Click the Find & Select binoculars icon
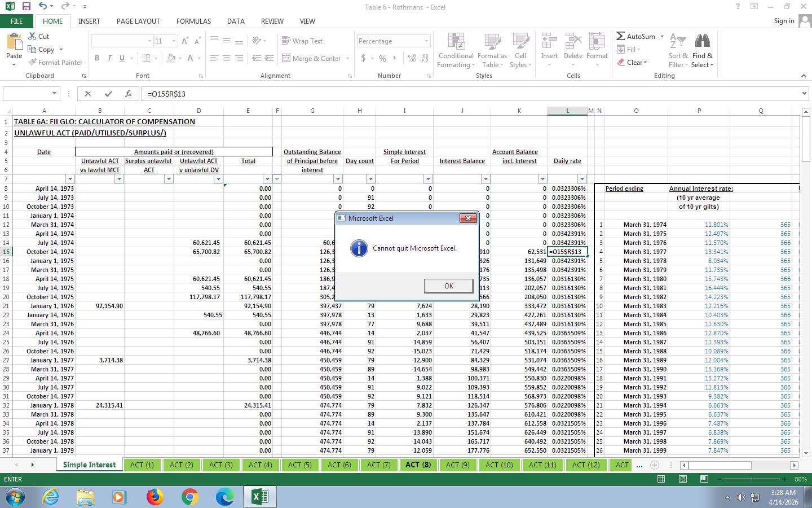 tap(702, 41)
